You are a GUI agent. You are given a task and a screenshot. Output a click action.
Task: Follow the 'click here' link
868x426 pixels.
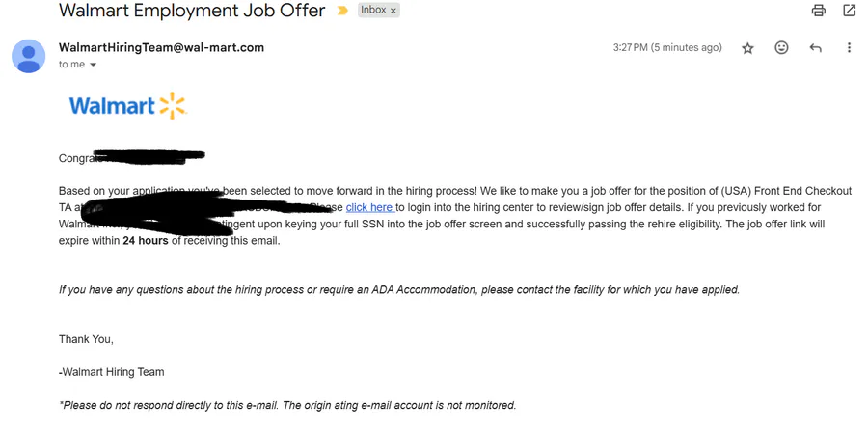click(x=369, y=208)
